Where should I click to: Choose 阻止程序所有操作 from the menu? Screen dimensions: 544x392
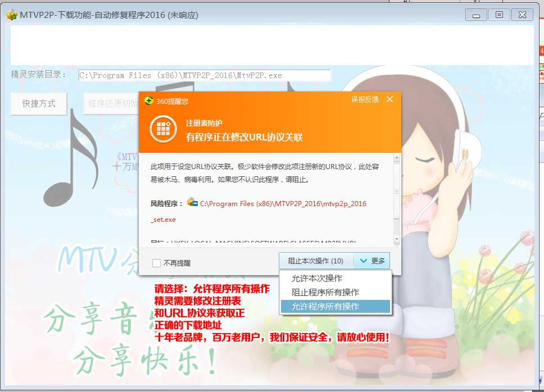coord(325,292)
